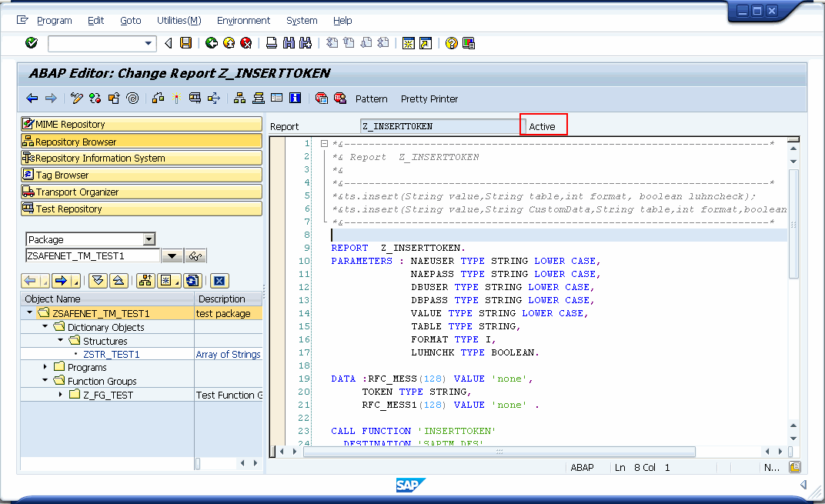Expand the Programs folder
The width and height of the screenshot is (825, 504).
[x=45, y=367]
